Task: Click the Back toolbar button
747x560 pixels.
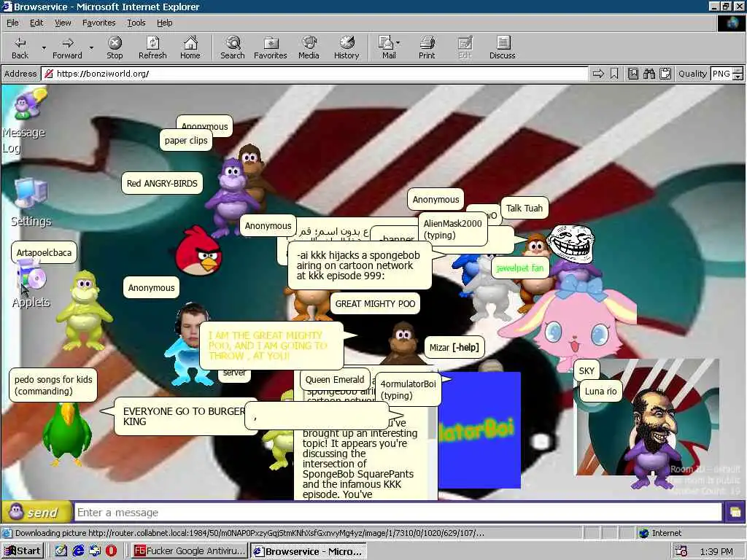Action: point(20,47)
